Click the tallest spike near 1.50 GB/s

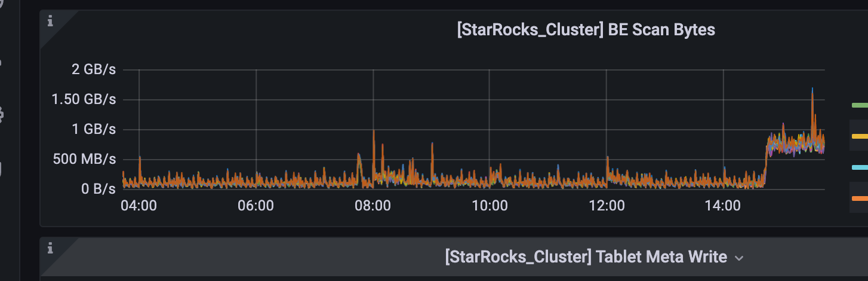812,90
